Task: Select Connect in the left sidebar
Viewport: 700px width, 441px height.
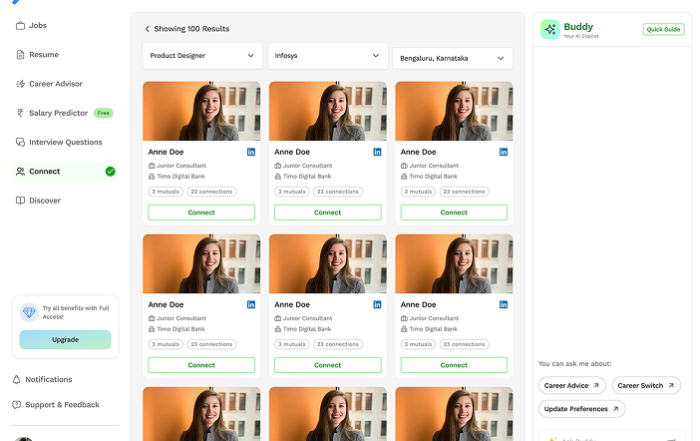Action: point(65,171)
